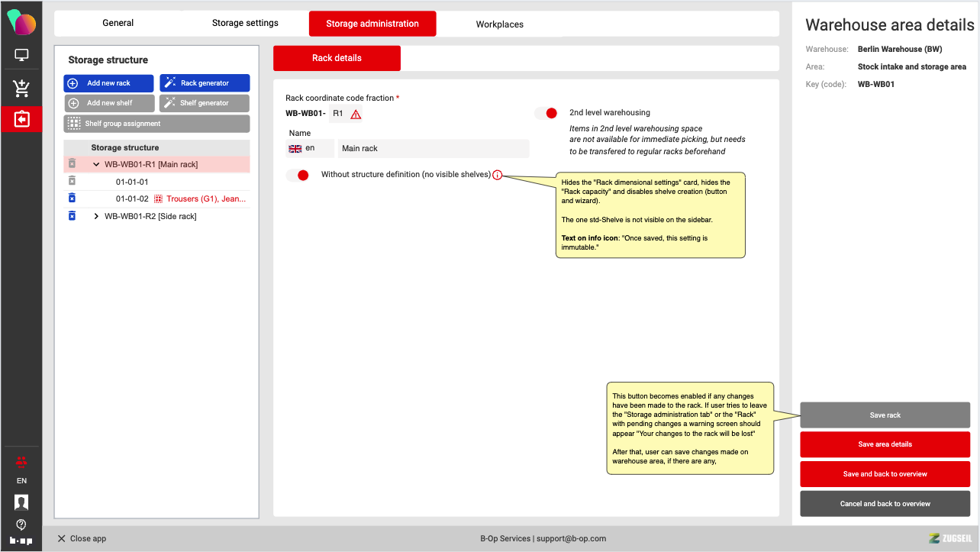Click trash icon for WB-WB01-R2 rack
Screen dimensions: 980x552
[x=72, y=216]
